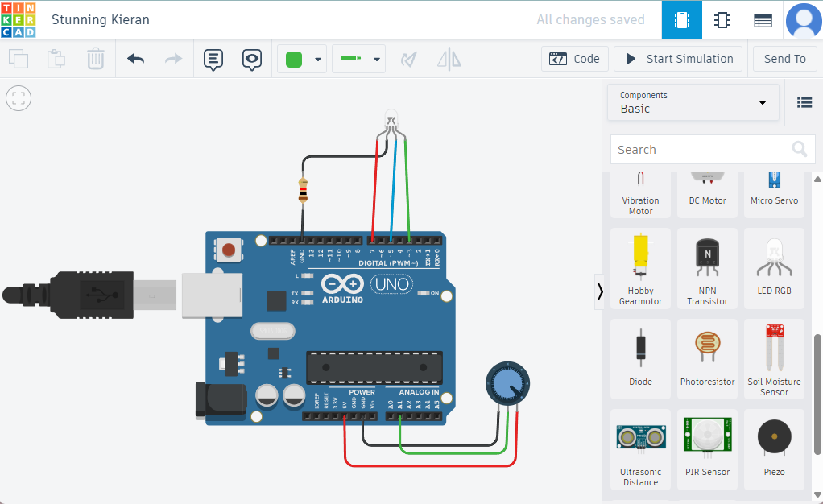The height and width of the screenshot is (504, 823).
Task: Click the Tinkercad logo
Action: coord(19,19)
